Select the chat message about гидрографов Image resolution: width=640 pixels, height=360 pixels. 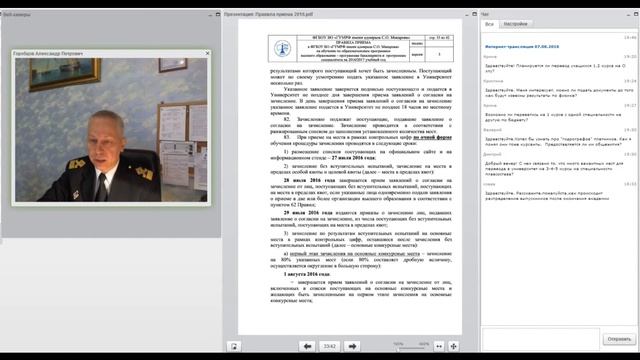click(558, 142)
